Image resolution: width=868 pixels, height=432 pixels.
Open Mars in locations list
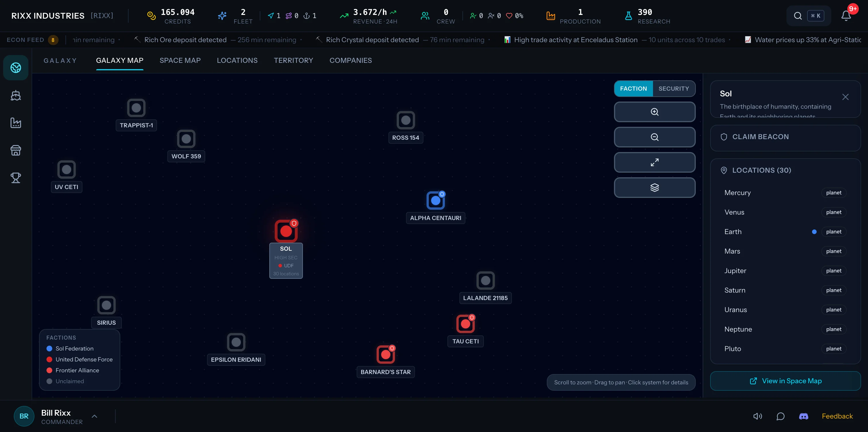pyautogui.click(x=785, y=251)
